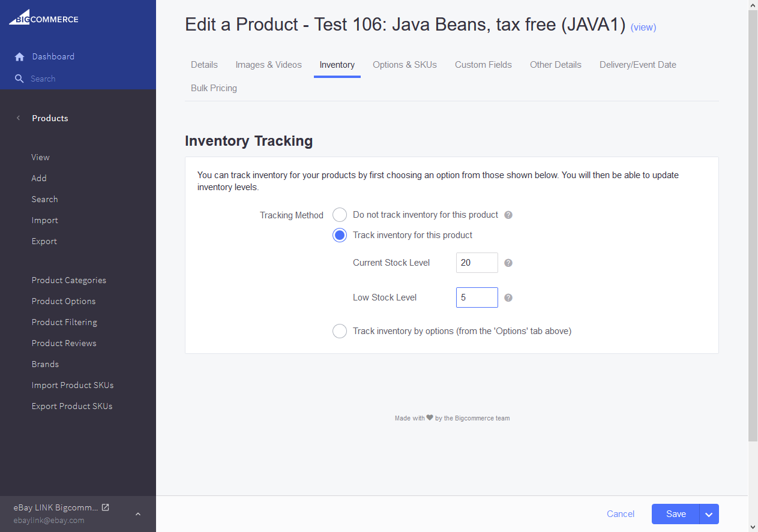The width and height of the screenshot is (758, 532).
Task: Click the BigCommerce logo
Action: click(43, 18)
